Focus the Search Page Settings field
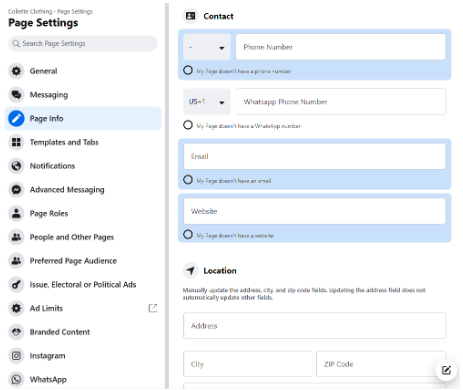 pos(83,44)
